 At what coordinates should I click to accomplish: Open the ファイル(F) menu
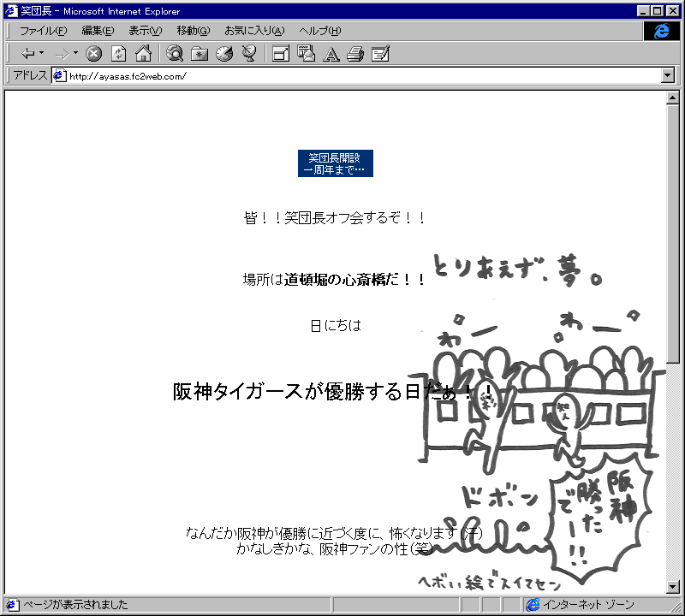coord(44,31)
